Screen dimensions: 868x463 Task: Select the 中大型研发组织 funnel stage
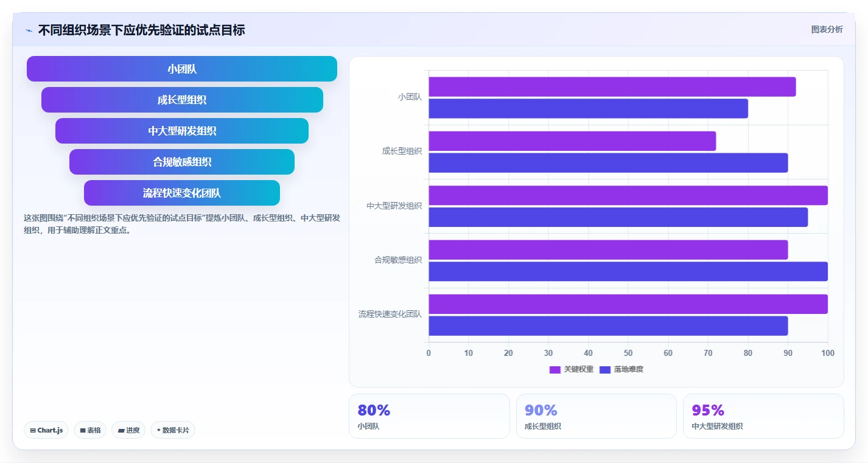[182, 131]
